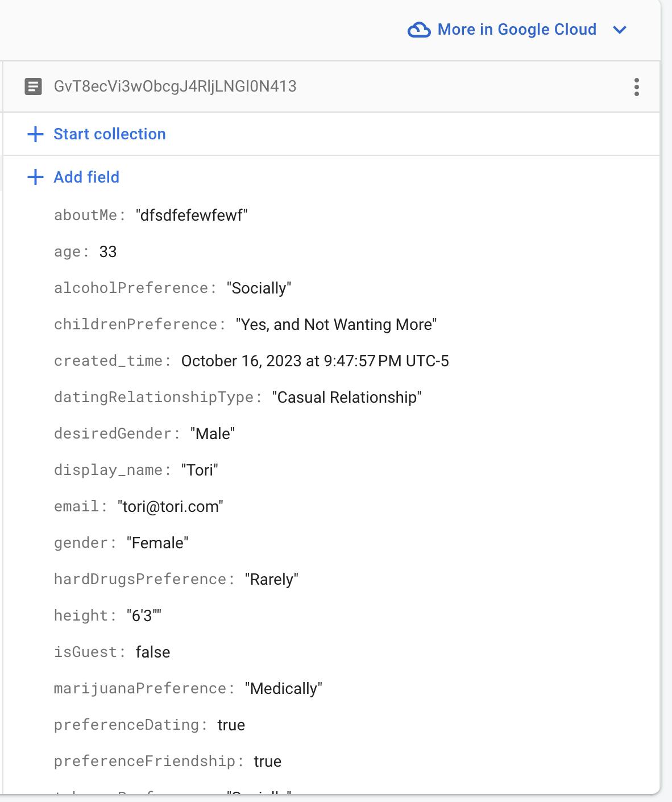Select the aboutMe field value
The image size is (672, 802).
(x=192, y=215)
